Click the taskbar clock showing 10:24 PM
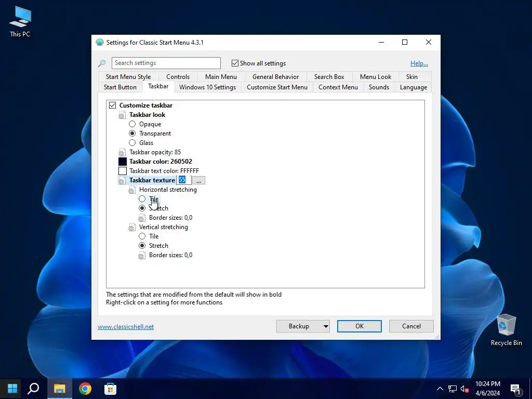 click(487, 389)
